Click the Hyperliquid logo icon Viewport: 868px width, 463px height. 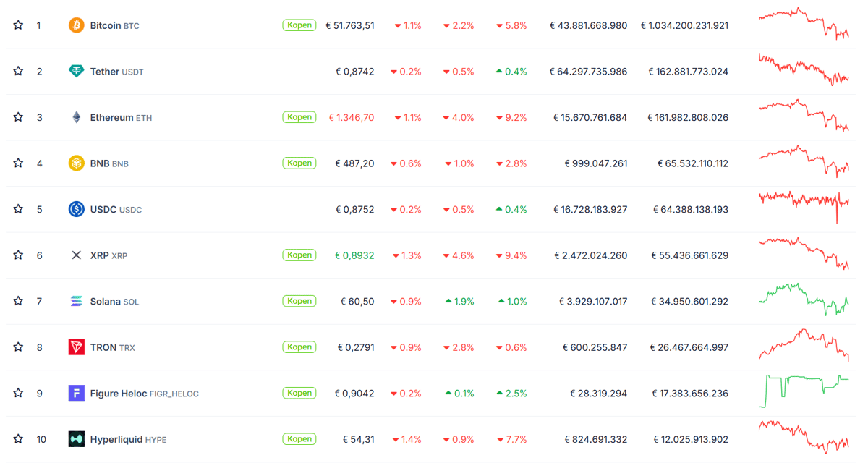point(76,438)
